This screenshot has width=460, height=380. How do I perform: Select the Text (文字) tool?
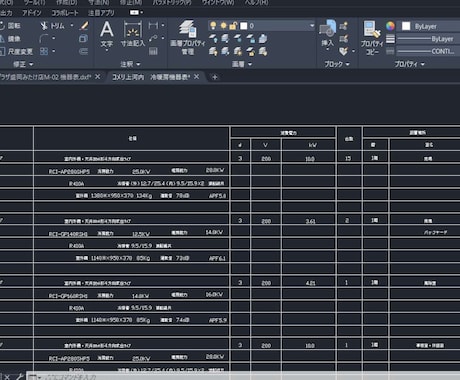pos(107,35)
